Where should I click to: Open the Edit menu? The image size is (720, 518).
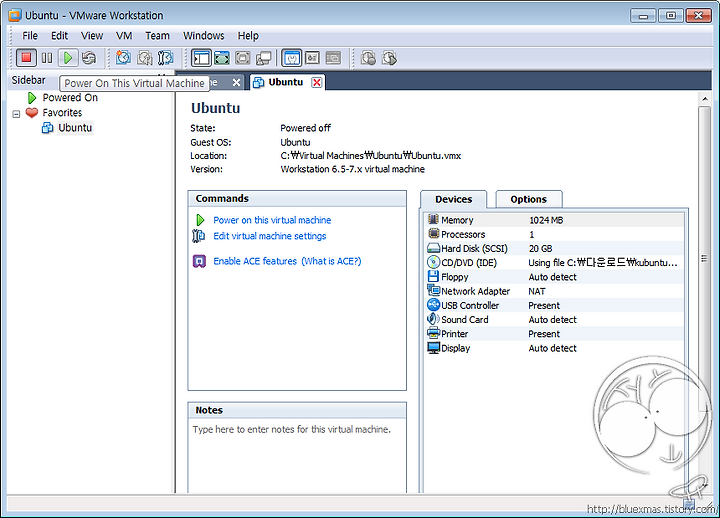pyautogui.click(x=59, y=36)
